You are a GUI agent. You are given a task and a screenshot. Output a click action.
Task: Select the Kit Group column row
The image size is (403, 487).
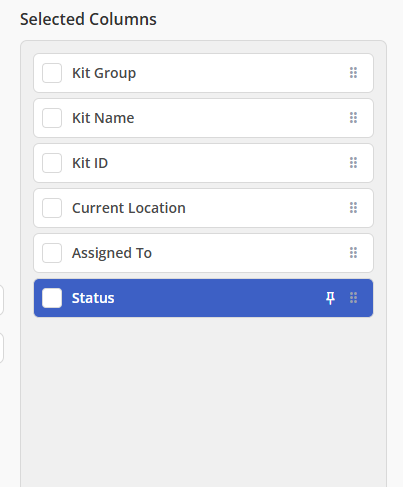coord(203,73)
